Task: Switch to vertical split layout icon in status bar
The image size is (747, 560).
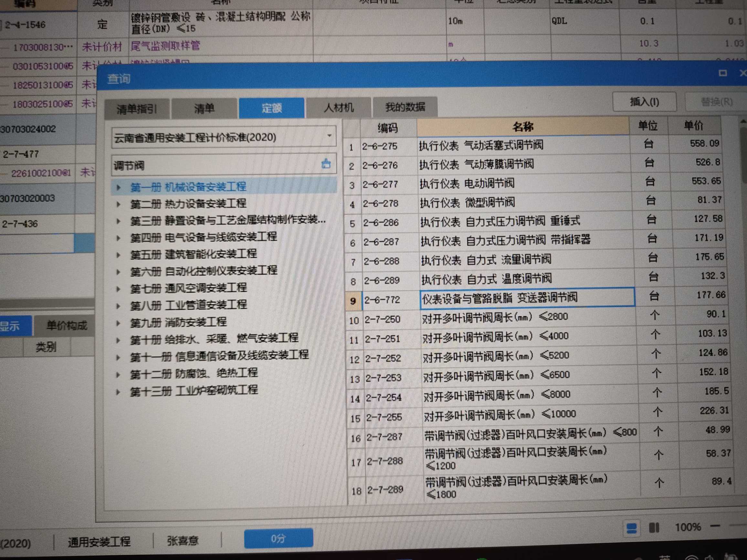Action: point(654,528)
